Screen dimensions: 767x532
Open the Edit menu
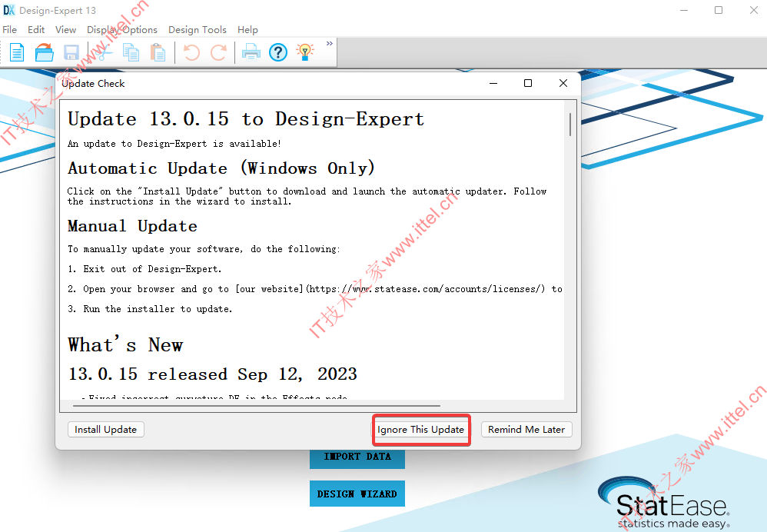point(36,30)
